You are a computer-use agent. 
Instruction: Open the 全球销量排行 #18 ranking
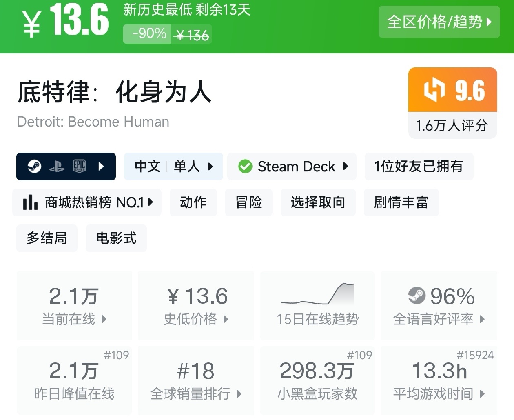click(196, 380)
